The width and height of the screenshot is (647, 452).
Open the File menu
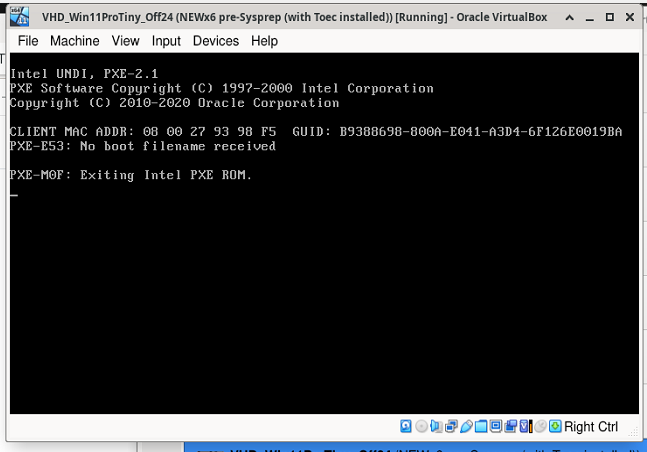click(28, 41)
